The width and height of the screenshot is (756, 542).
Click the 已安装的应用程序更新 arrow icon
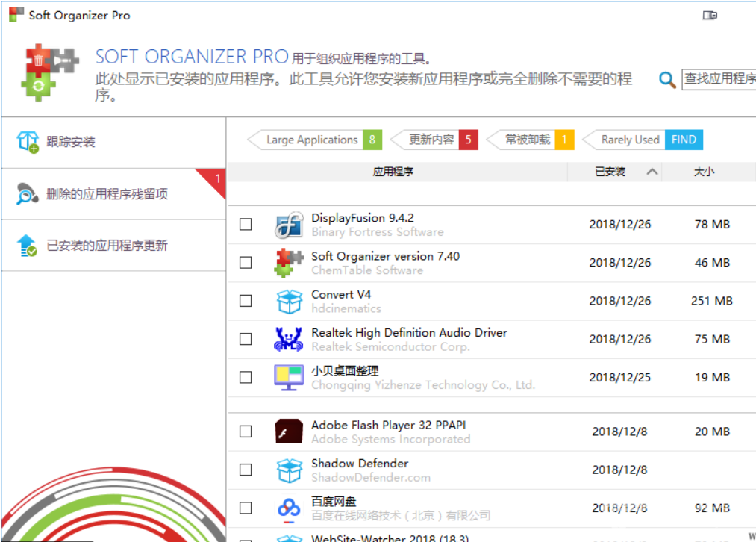pyautogui.click(x=28, y=246)
